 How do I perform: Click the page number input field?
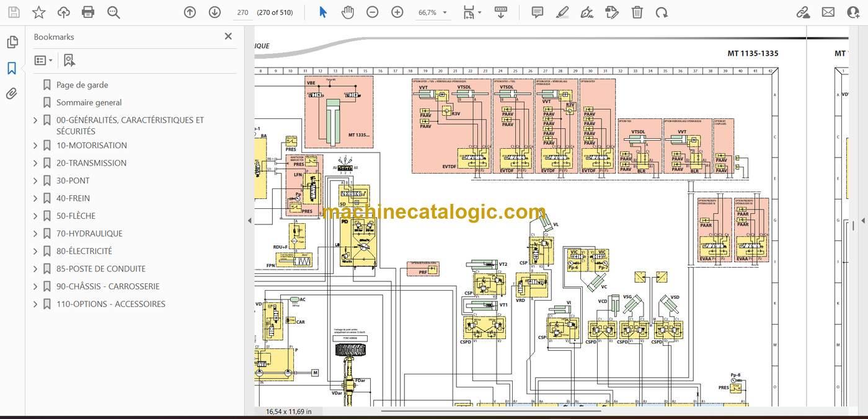click(242, 12)
